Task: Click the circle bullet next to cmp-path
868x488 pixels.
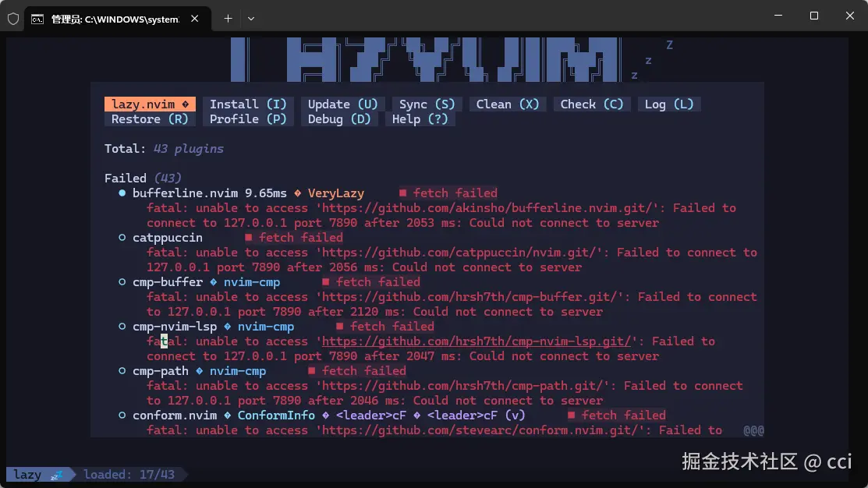Action: 122,371
